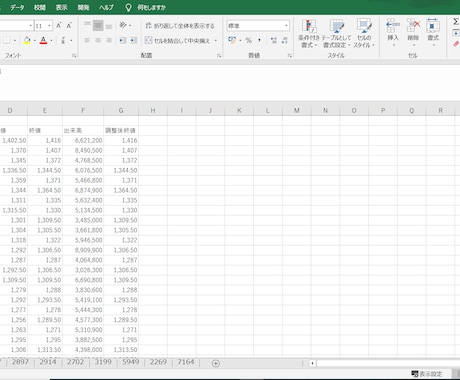Screen dimensions: 460x380
Task: Click the Delete cells (削除) icon
Action: (413, 26)
